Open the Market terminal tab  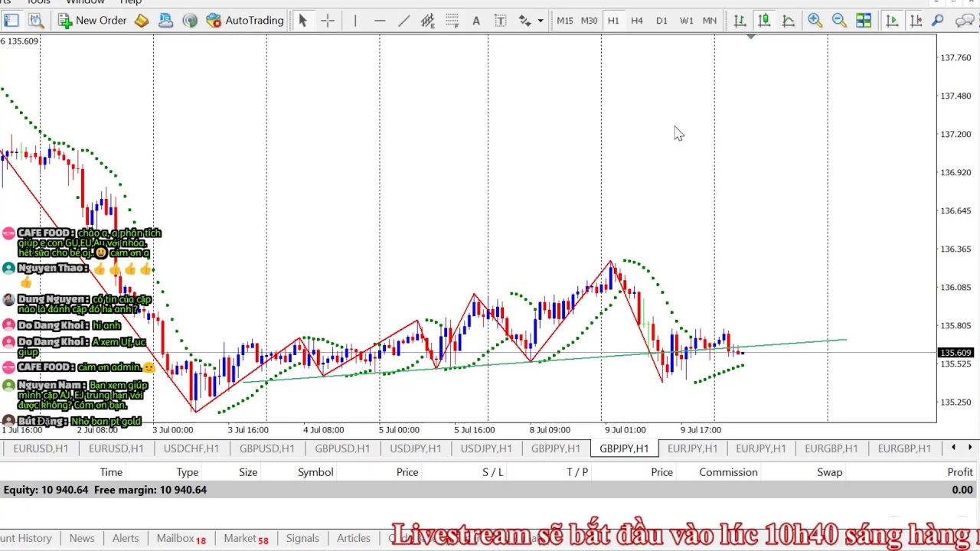tap(246, 539)
